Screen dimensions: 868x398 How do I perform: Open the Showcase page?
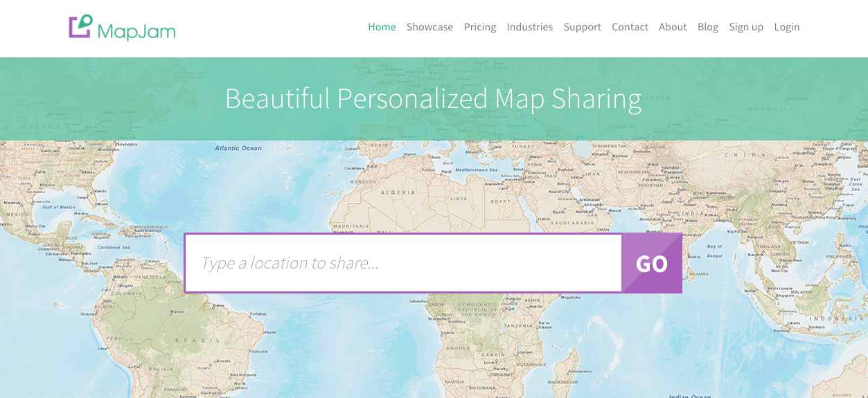429,27
